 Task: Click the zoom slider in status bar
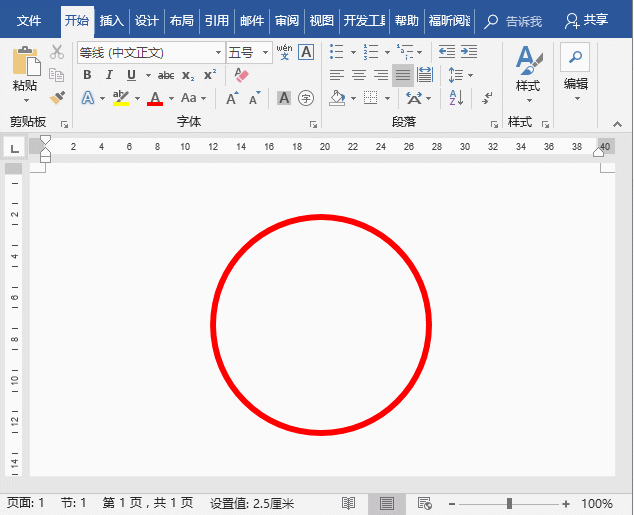click(x=509, y=504)
